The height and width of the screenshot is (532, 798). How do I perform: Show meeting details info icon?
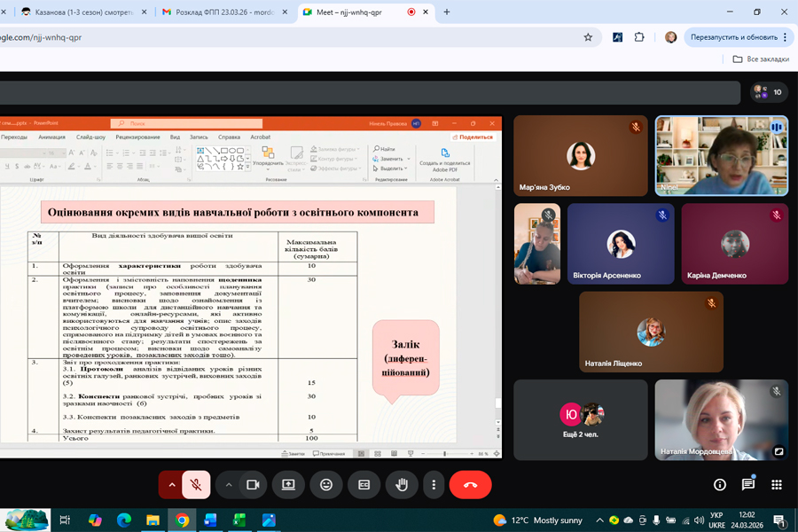(x=719, y=485)
